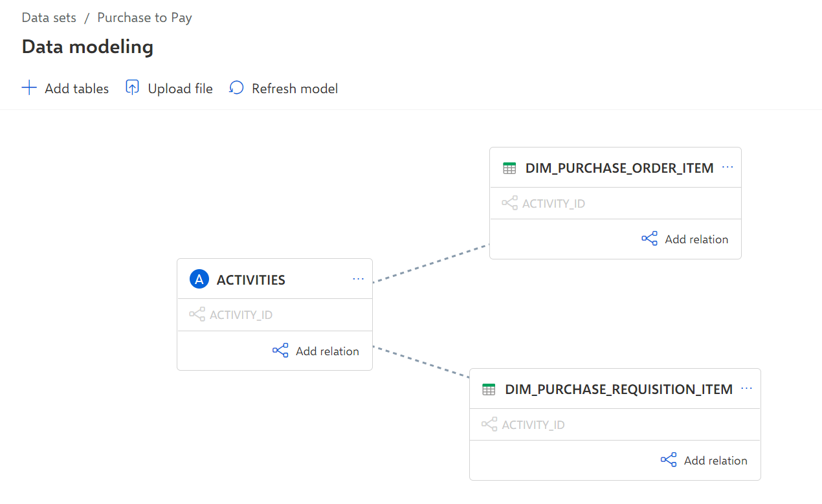
Task: Click the plus icon next to Add tables
Action: tap(29, 88)
